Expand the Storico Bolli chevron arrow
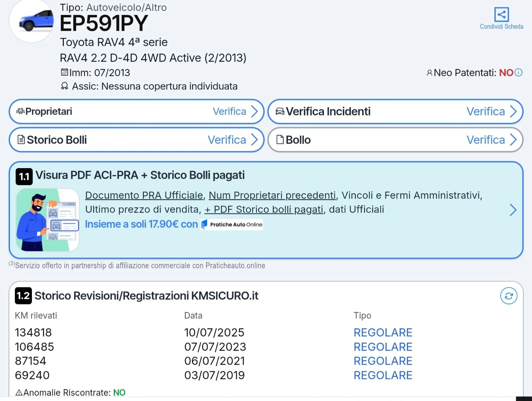This screenshot has width=532, height=401. point(254,140)
